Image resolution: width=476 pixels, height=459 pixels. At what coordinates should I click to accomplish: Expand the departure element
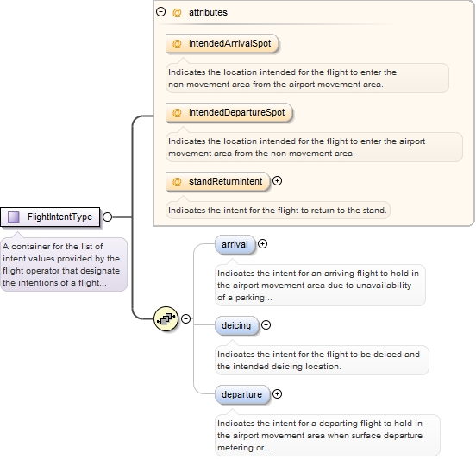click(277, 394)
